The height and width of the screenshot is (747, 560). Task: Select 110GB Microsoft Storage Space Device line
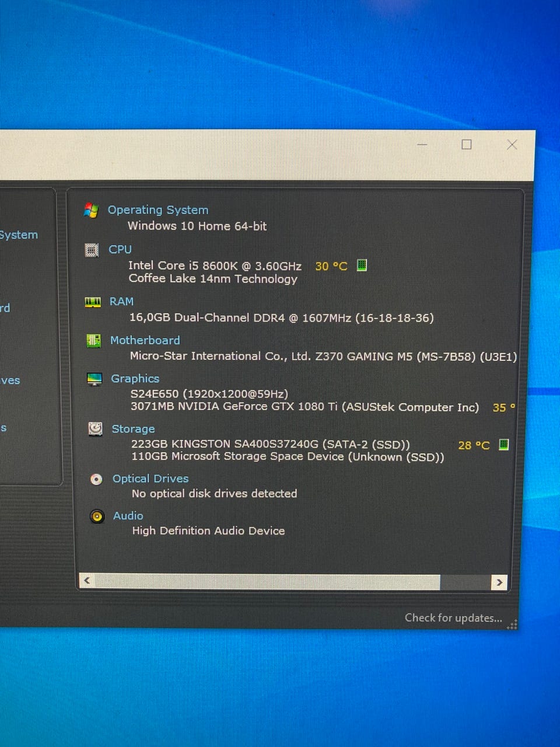[288, 457]
